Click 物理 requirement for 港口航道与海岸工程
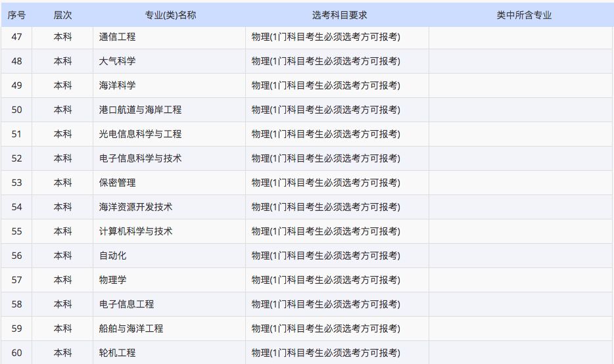614x364 pixels. click(326, 110)
